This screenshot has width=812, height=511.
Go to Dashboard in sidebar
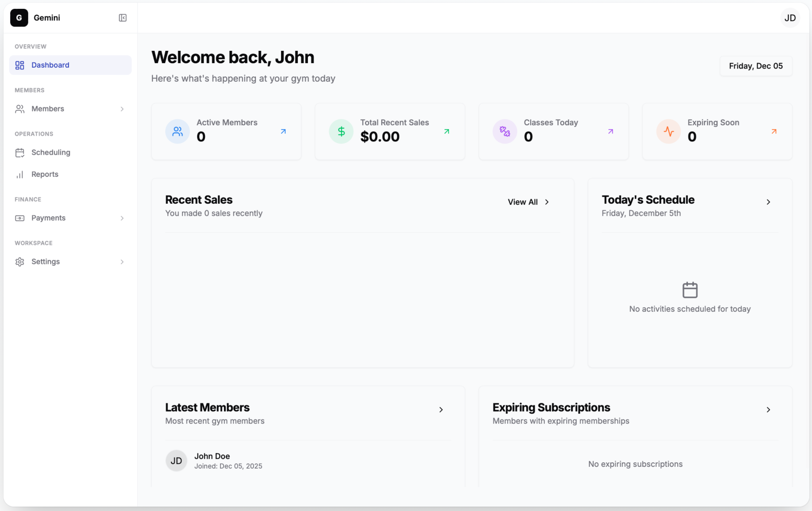(50, 65)
